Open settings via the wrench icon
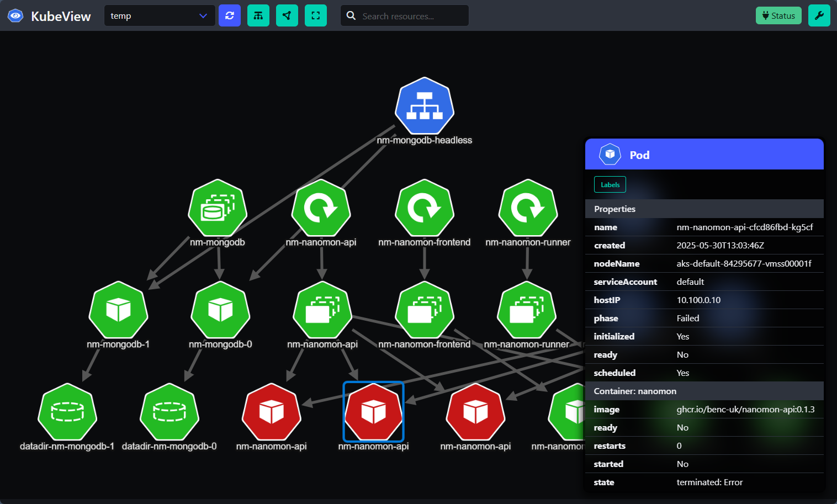This screenshot has width=837, height=504. point(819,15)
